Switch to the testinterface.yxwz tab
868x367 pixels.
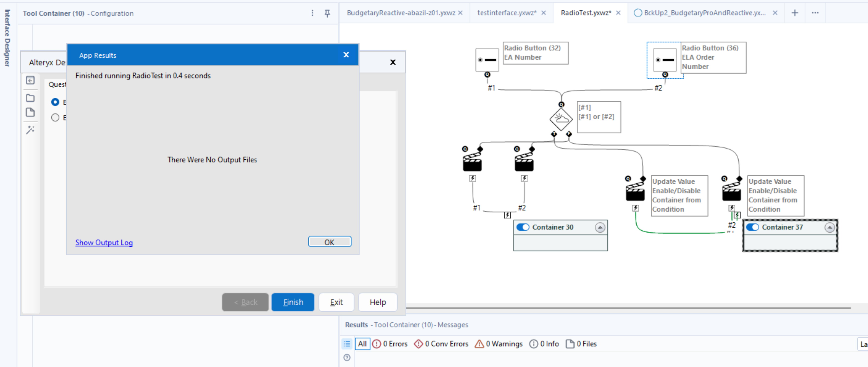tap(505, 13)
